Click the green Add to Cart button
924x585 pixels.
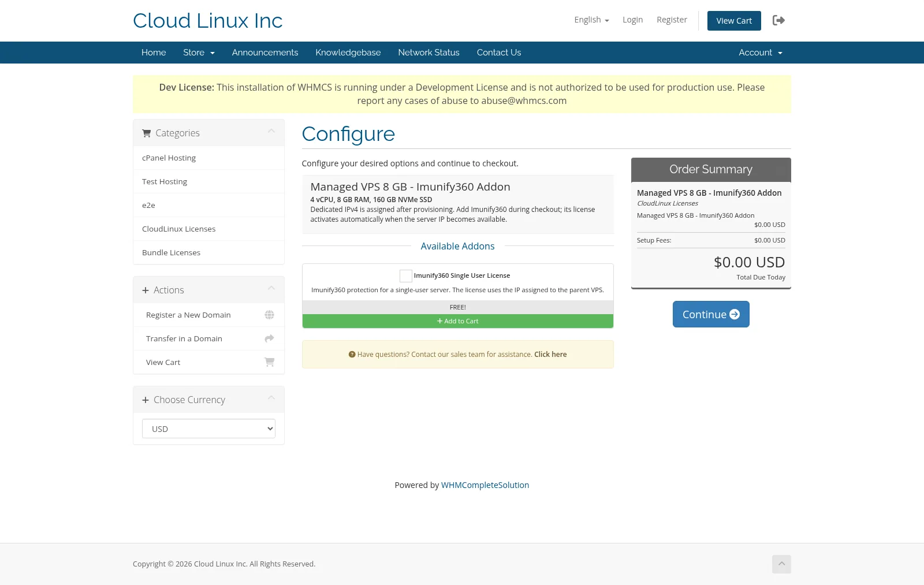[457, 321]
